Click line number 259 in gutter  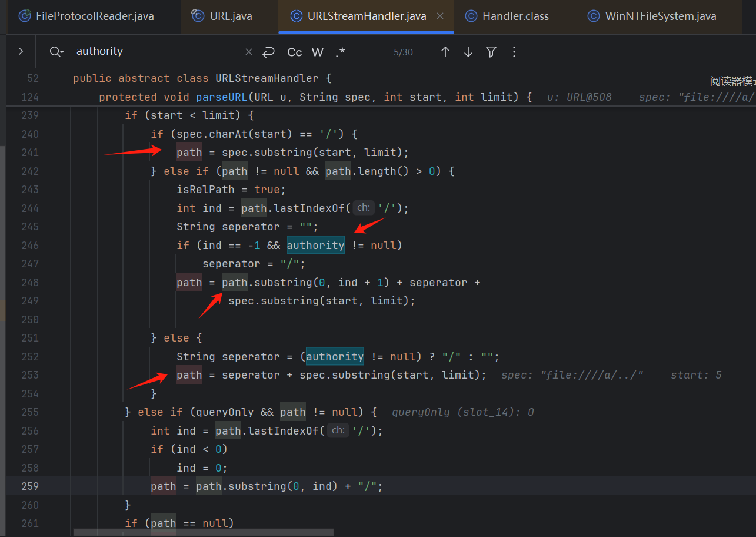point(29,486)
